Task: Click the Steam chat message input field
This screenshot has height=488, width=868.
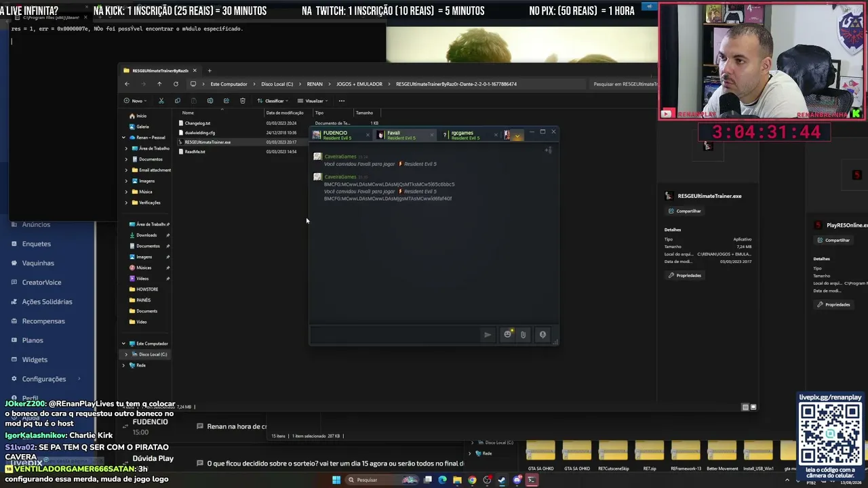Action: point(396,334)
